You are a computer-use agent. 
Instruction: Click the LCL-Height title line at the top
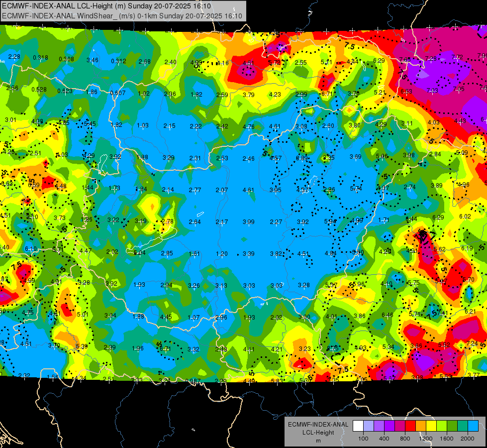[x=106, y=6]
